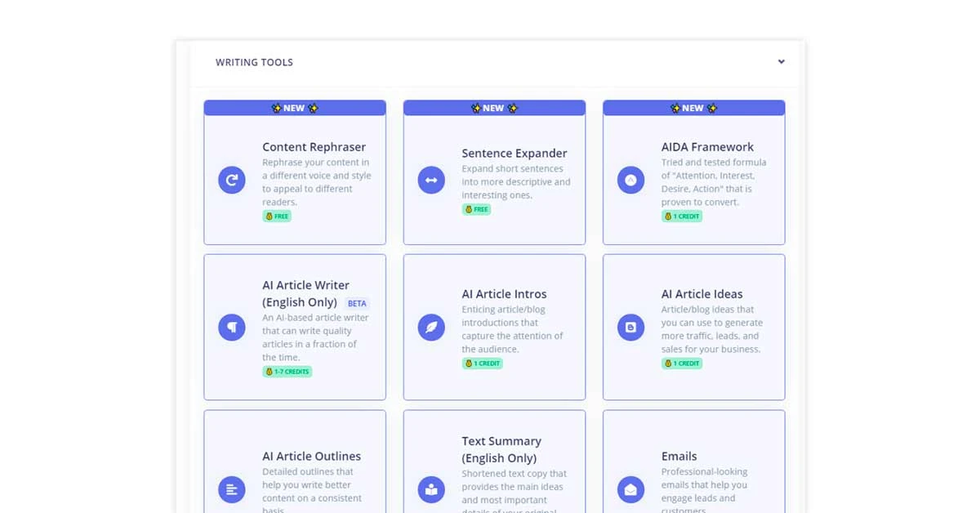Screen dimensions: 980x513
Task: Open the Emails tool card
Action: pyautogui.click(x=679, y=456)
